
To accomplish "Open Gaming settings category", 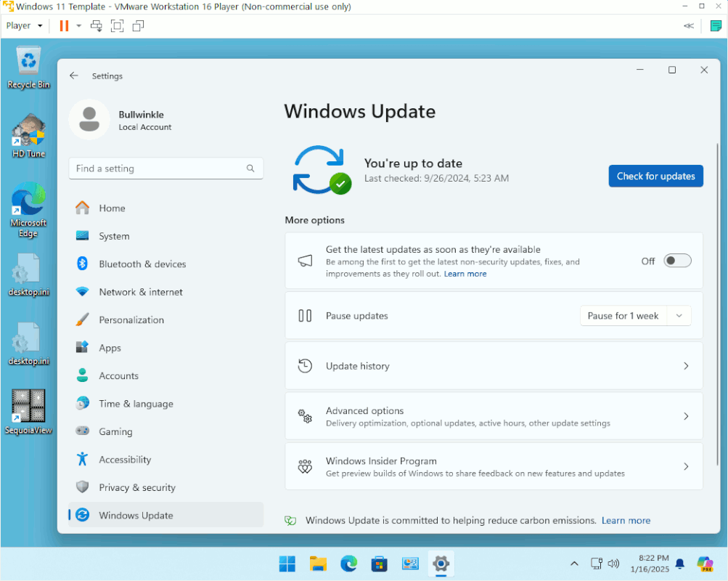I will tap(165, 431).
